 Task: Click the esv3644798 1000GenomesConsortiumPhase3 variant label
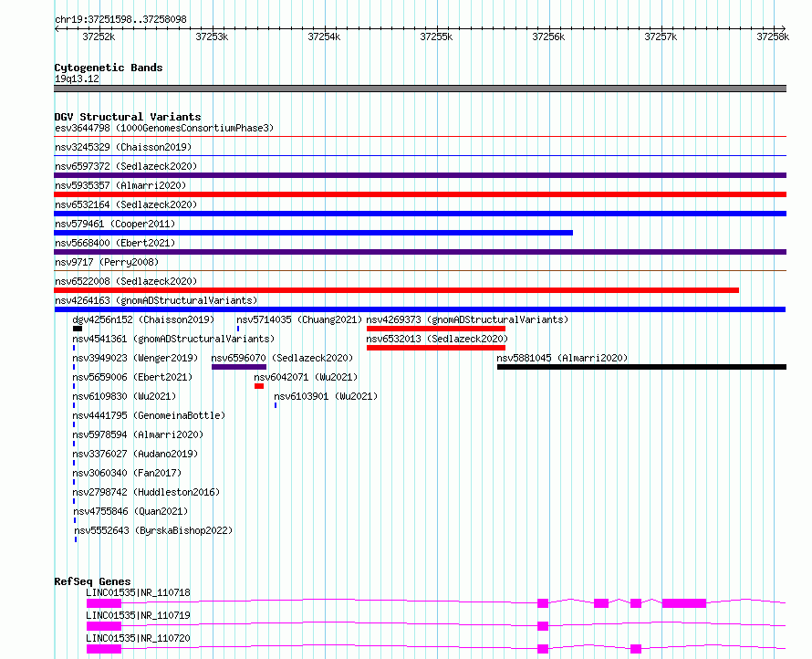coord(164,128)
